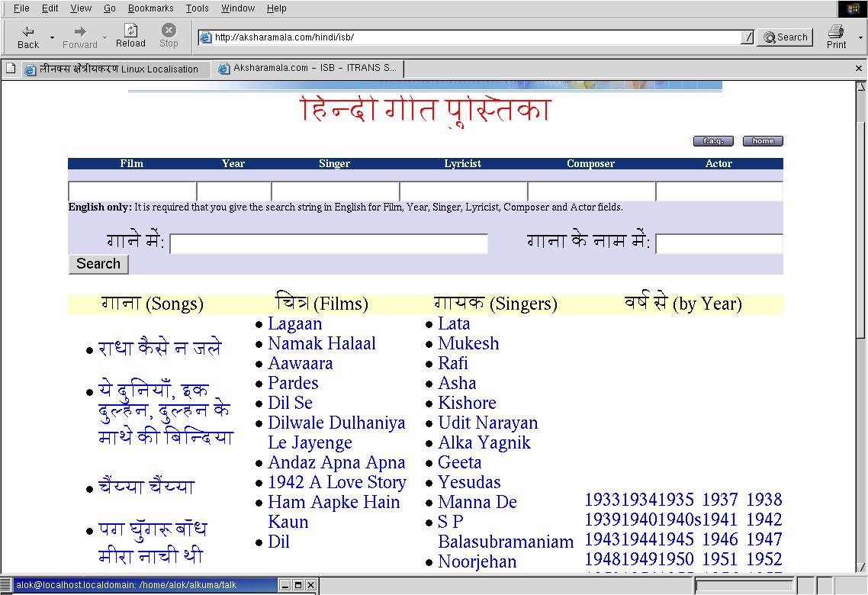This screenshot has width=868, height=595.
Task: Open the Kishore singer link
Action: 467,403
